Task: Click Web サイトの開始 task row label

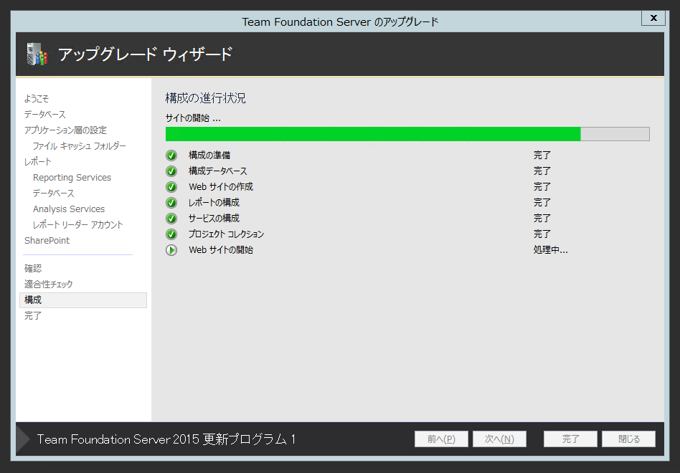Action: point(221,250)
